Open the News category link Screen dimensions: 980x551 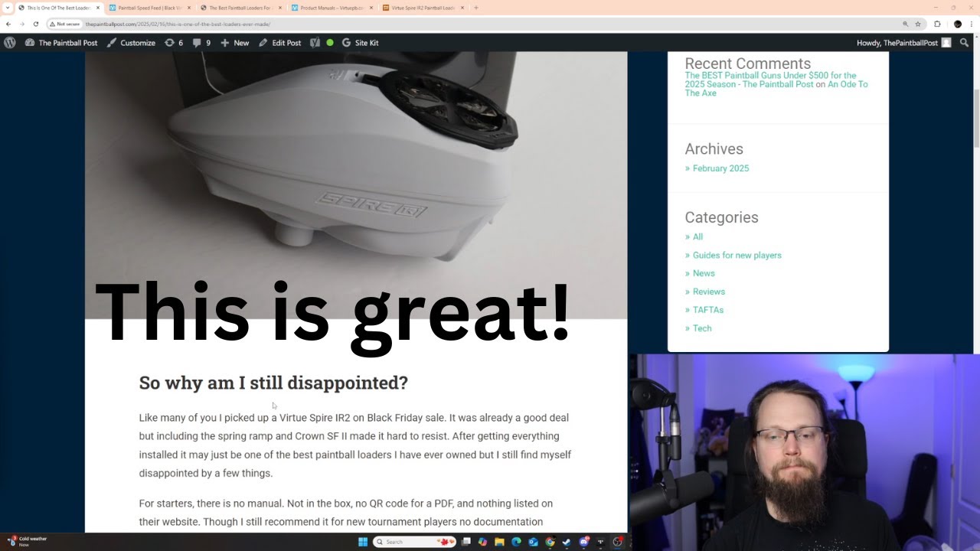(704, 274)
